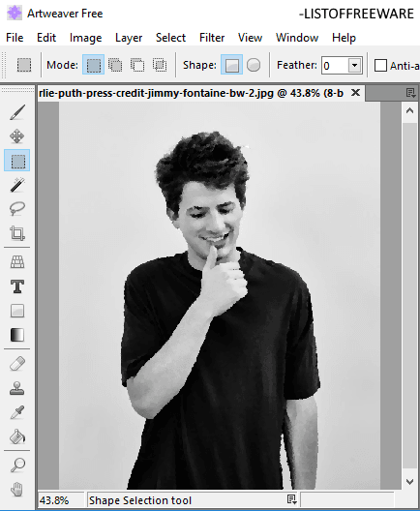Enable the Anti-aliasing checkbox
Screen dimensions: 420x511
[x=380, y=65]
